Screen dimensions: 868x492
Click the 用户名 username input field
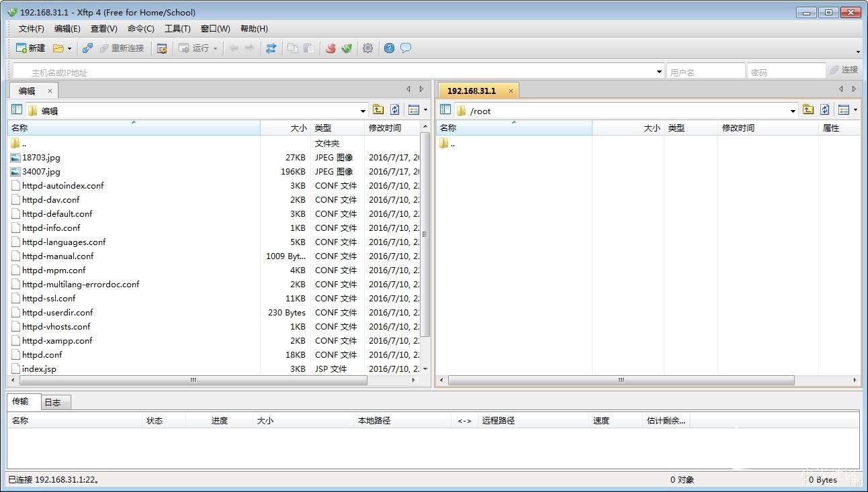(705, 70)
